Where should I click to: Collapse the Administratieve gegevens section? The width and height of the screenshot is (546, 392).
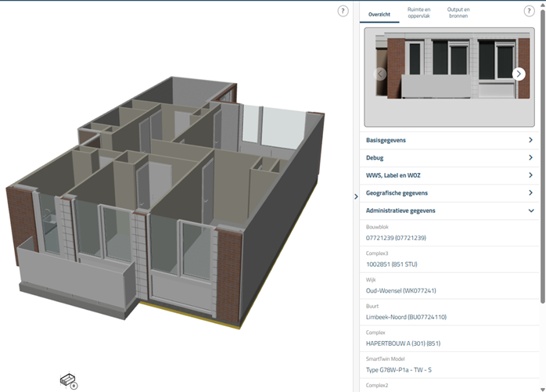tap(449, 210)
